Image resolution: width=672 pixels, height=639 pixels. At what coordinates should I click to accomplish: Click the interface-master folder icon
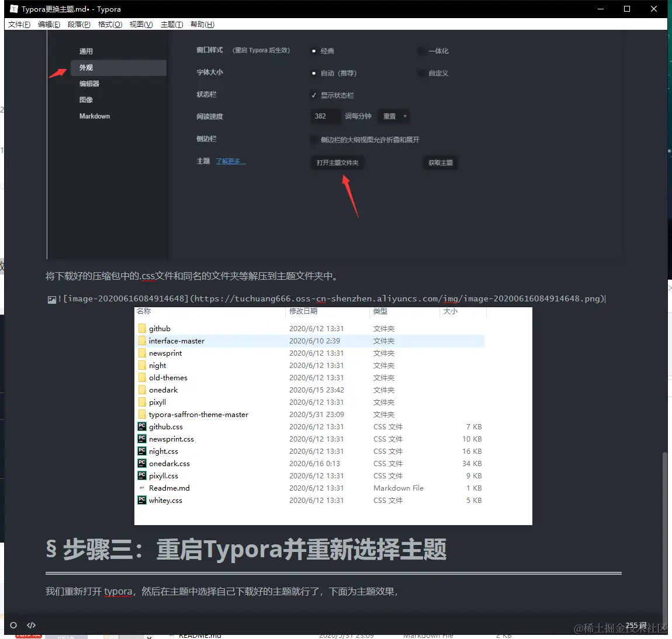click(142, 341)
